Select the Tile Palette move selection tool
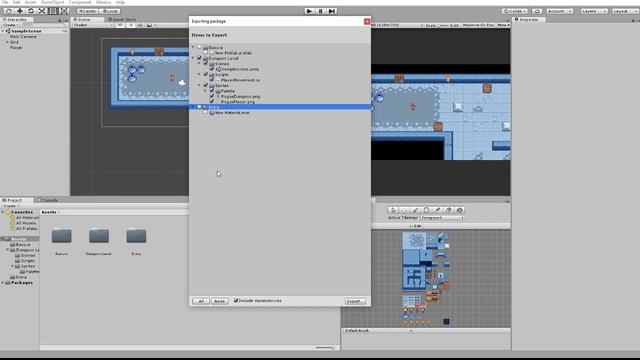The image size is (640, 360). tap(404, 210)
